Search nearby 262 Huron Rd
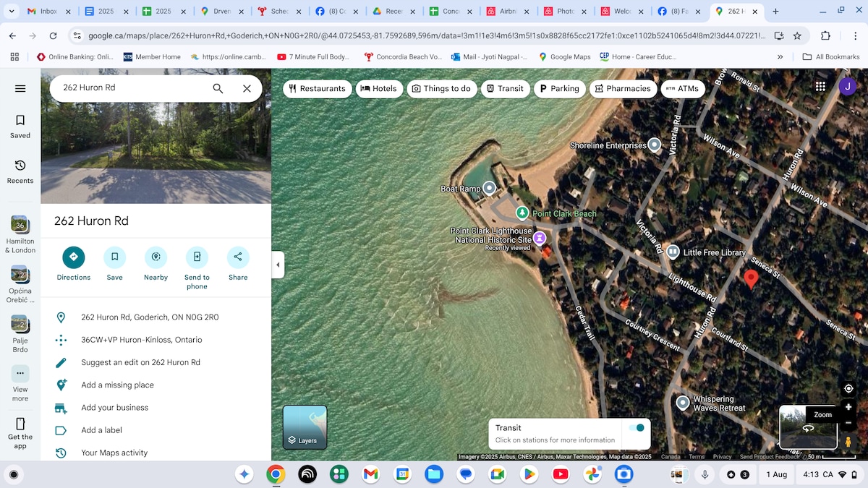The width and height of the screenshot is (868, 488). (156, 264)
